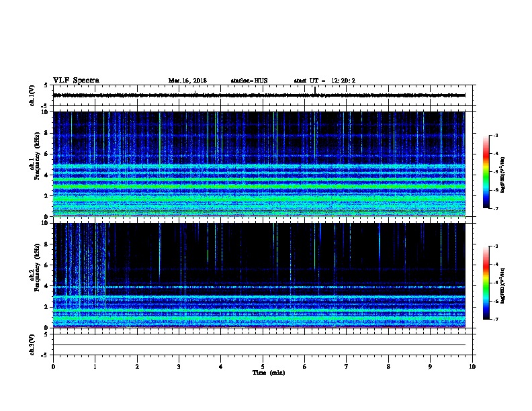Click the ch.2 frequency tick label "6"
Viewport: 532px width, 411px height.
46,265
